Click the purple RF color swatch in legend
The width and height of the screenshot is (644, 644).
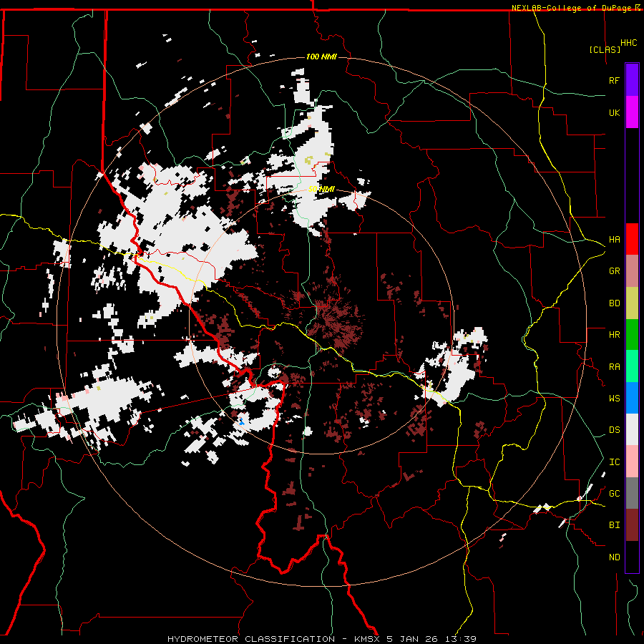pyautogui.click(x=632, y=79)
